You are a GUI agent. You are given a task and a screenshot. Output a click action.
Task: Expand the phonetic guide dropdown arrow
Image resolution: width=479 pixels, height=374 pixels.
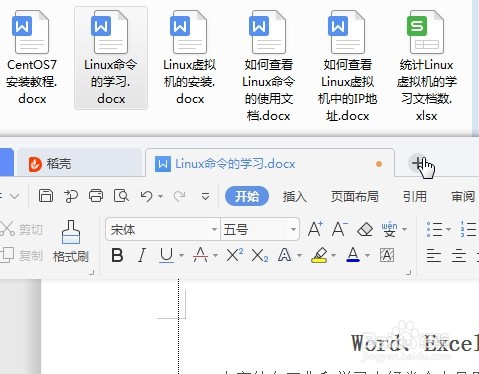click(404, 229)
